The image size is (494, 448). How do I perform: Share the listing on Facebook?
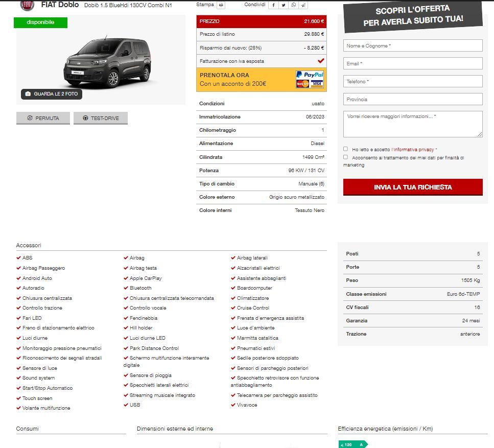(273, 5)
